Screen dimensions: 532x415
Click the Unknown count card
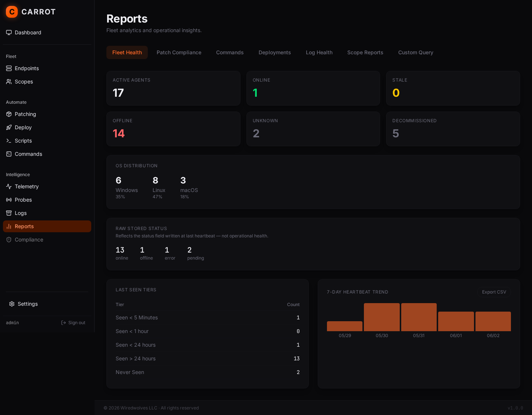(313, 129)
